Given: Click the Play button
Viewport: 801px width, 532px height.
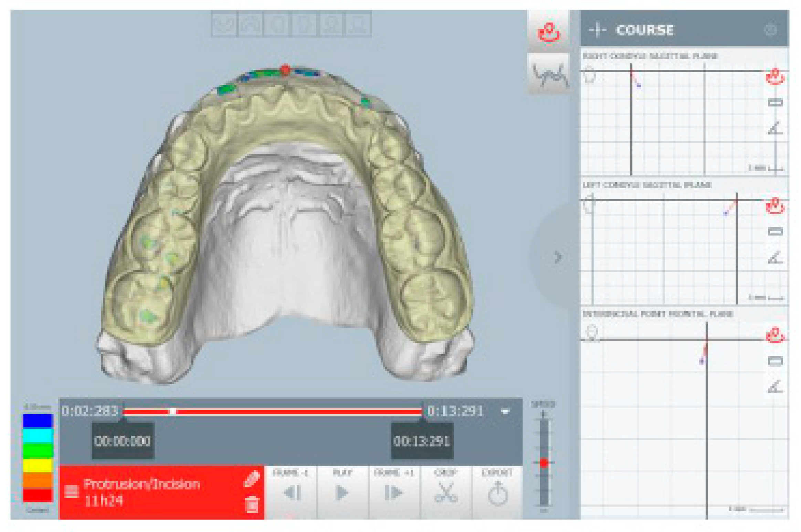Looking at the screenshot, I should point(341,492).
